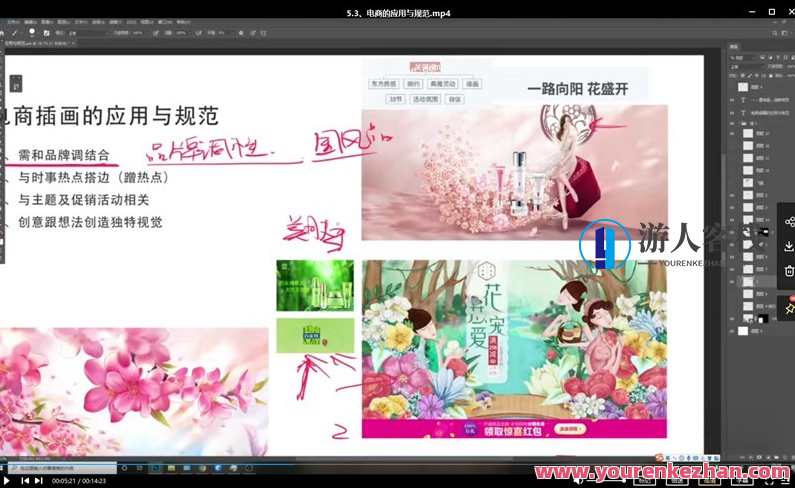The width and height of the screenshot is (795, 488).
Task: Toggle the brush settings panel icon
Action: click(x=47, y=33)
